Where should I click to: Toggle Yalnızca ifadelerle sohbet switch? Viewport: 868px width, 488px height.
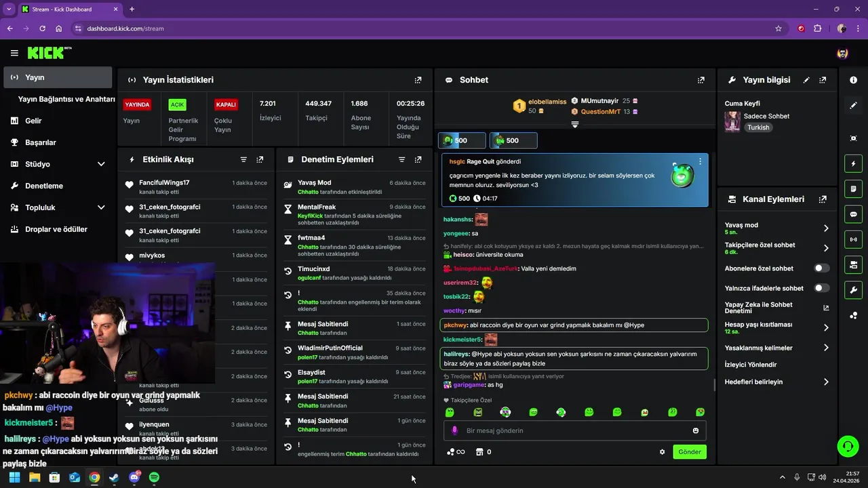point(821,288)
